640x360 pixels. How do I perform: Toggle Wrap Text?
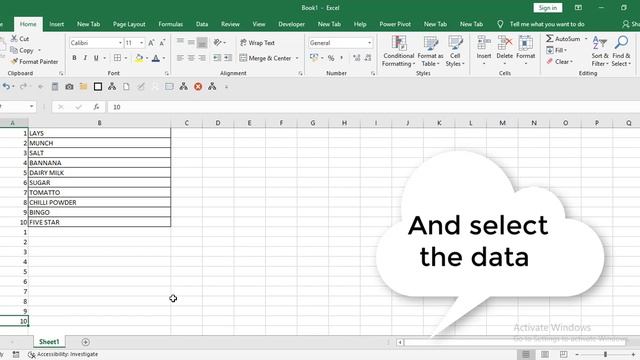click(257, 43)
